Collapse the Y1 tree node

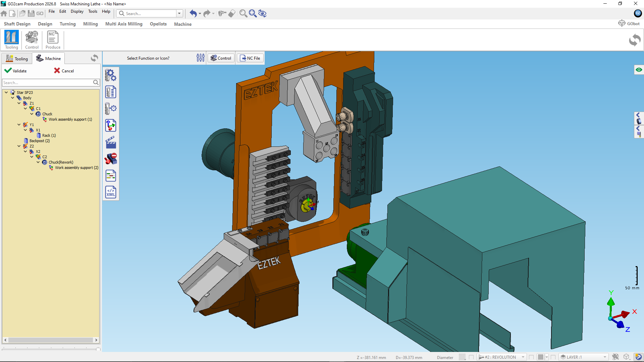(x=19, y=125)
